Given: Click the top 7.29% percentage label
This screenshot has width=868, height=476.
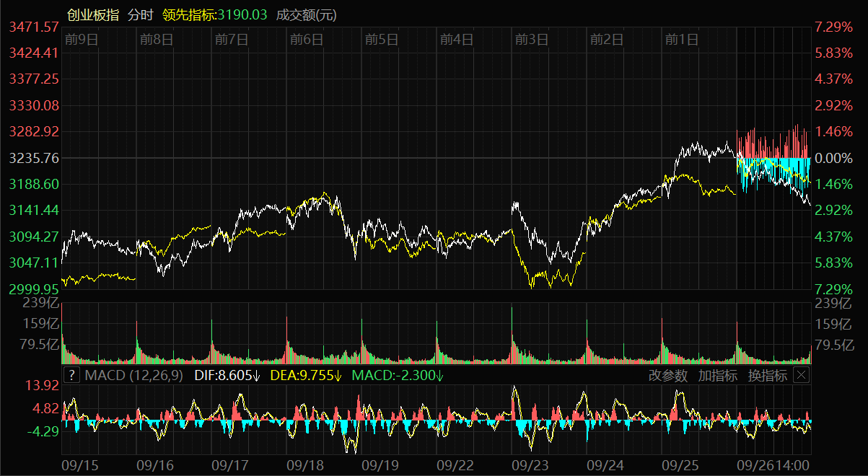Looking at the screenshot, I should [833, 27].
